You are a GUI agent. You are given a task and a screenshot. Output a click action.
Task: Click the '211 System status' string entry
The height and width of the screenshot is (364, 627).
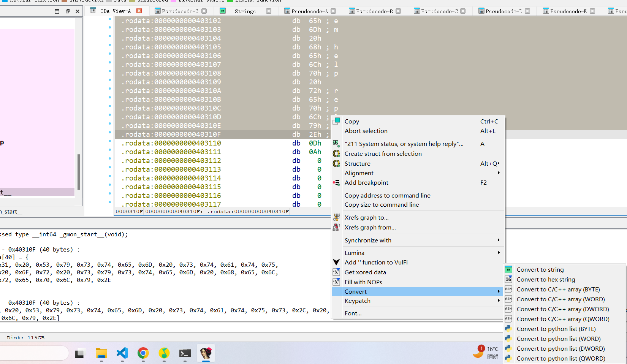point(418,144)
